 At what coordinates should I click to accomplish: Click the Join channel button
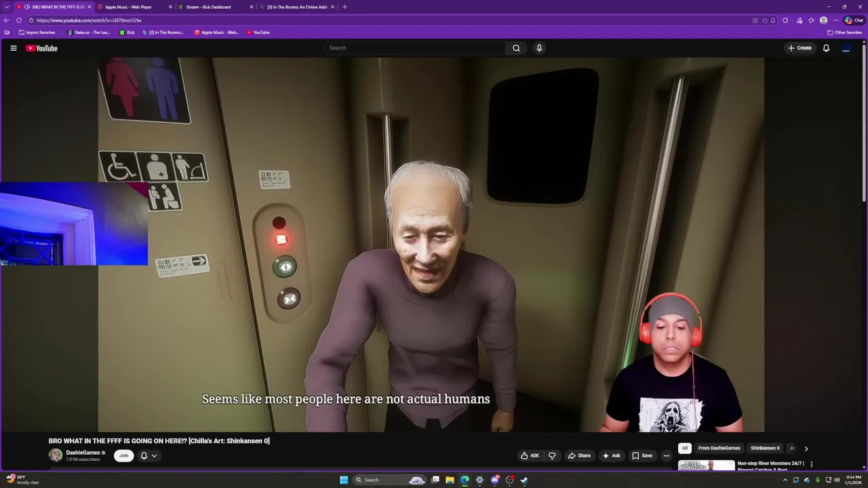click(123, 455)
